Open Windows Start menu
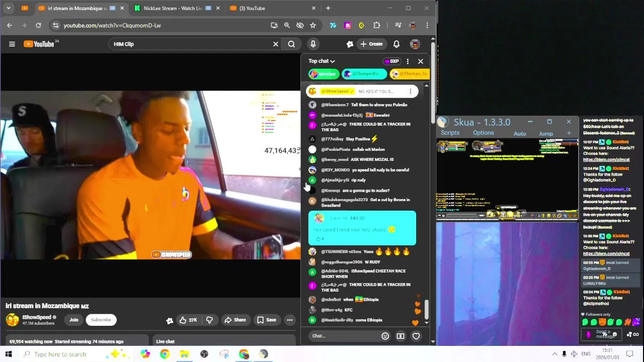Viewport: 644px width, 362px height. (x=8, y=354)
